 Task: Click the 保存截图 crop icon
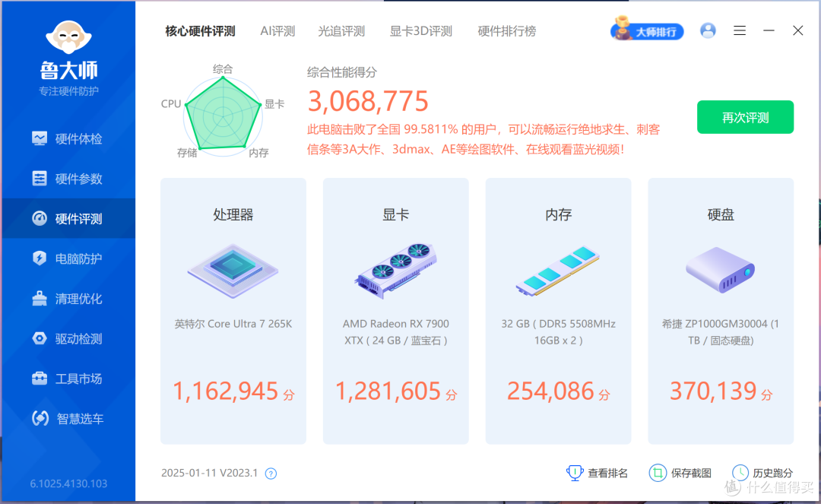pos(658,473)
